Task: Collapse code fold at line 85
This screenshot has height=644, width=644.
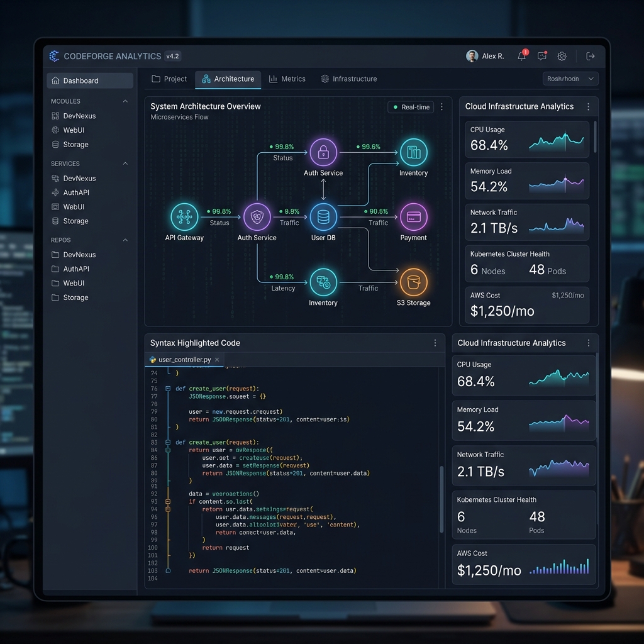Action: coord(168,442)
